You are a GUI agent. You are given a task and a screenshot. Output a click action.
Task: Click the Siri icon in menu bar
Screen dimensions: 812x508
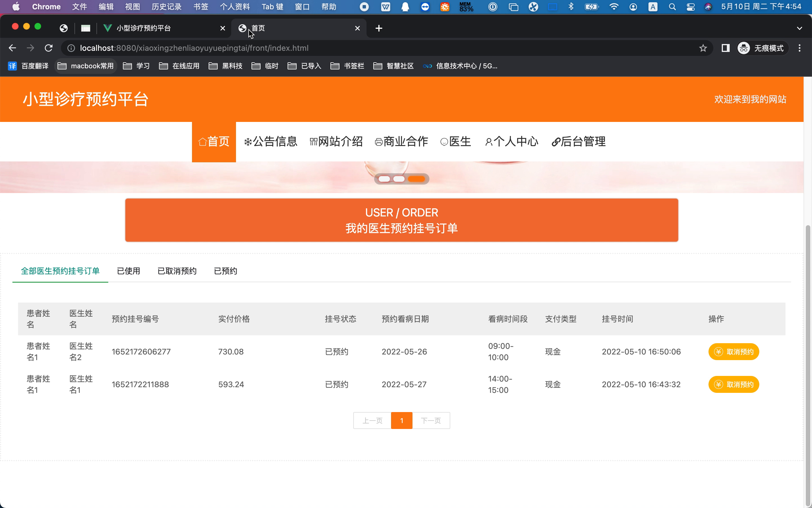point(708,7)
